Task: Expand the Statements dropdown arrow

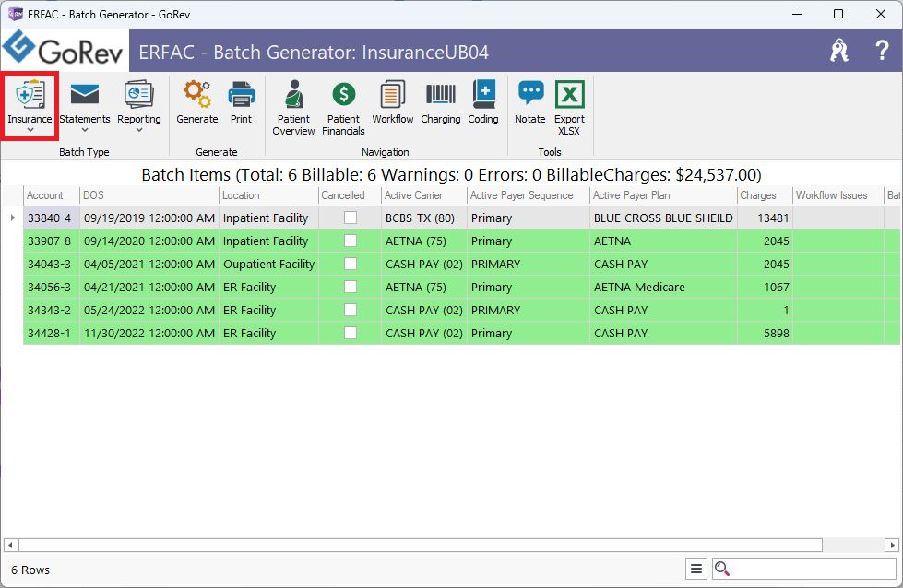Action: pos(85,131)
